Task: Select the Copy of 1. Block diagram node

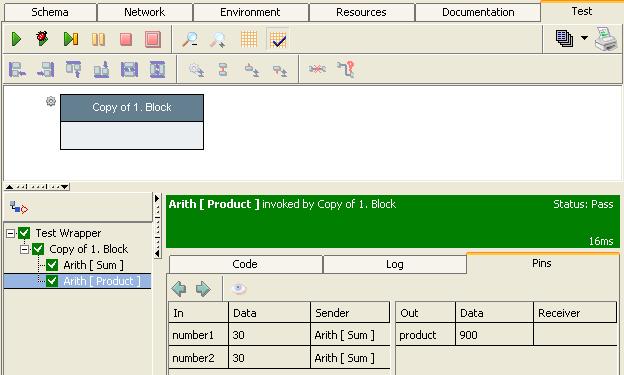Action: 132,122
